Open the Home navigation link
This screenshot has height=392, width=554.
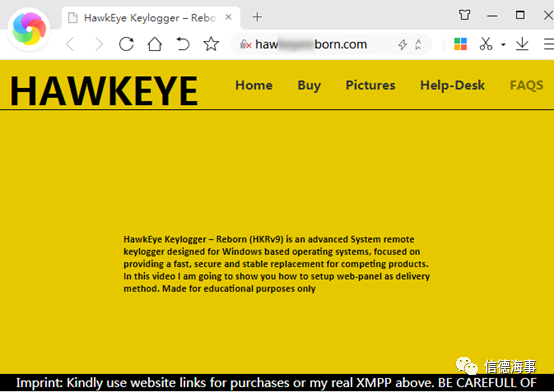tap(254, 85)
